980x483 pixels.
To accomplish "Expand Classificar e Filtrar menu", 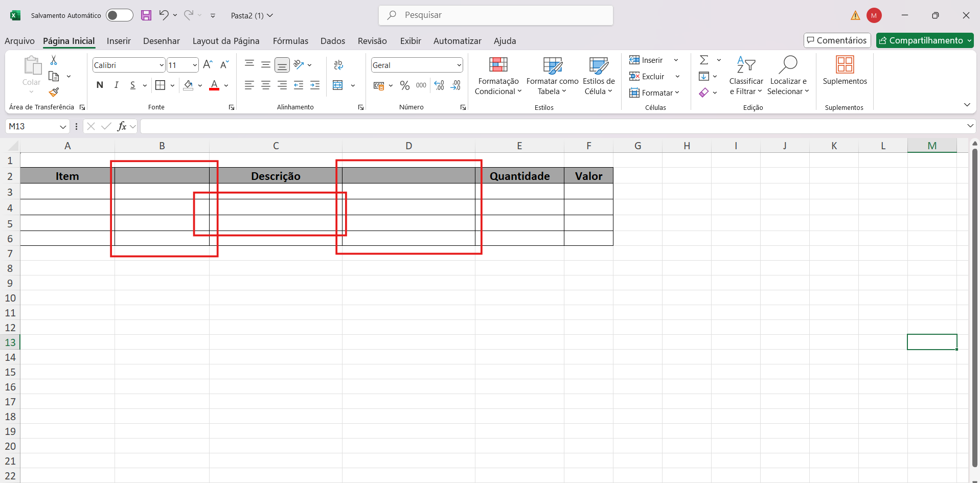I will pos(746,76).
